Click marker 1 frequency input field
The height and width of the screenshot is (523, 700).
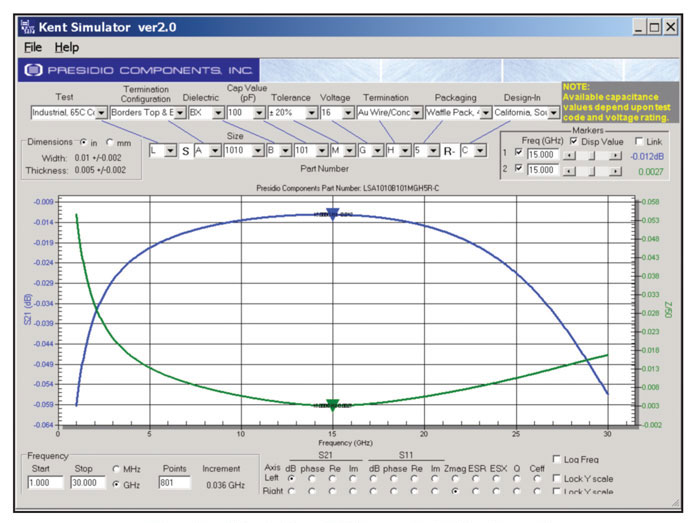coord(543,155)
